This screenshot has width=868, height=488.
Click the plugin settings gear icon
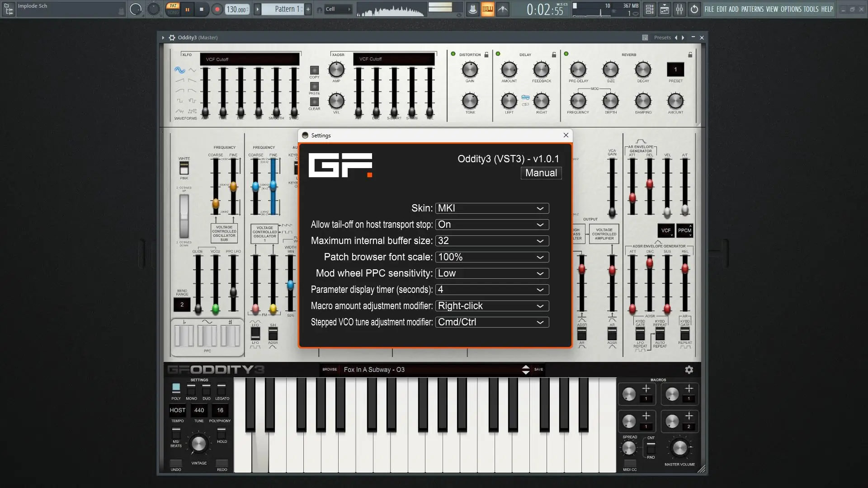[689, 370]
